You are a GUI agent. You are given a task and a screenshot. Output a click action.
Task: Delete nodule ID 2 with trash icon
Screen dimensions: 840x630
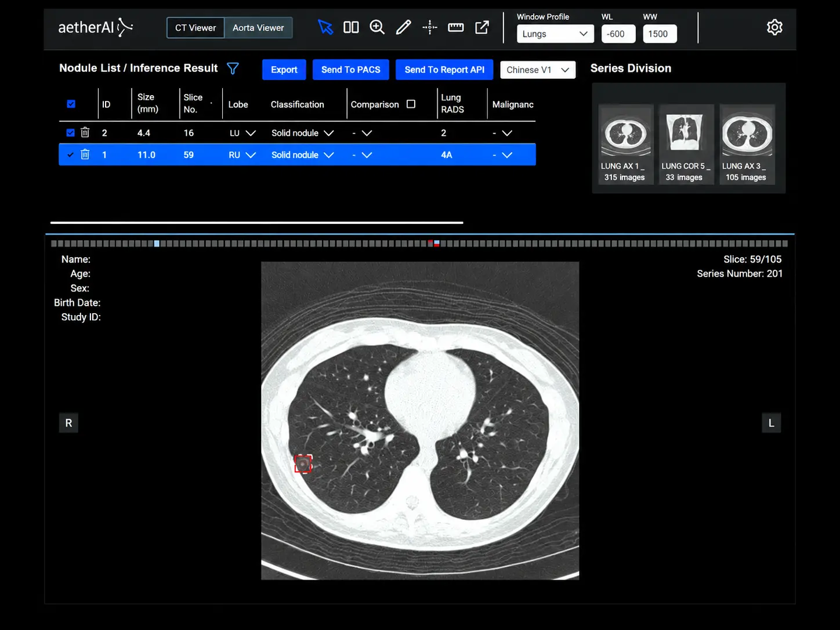tap(85, 133)
